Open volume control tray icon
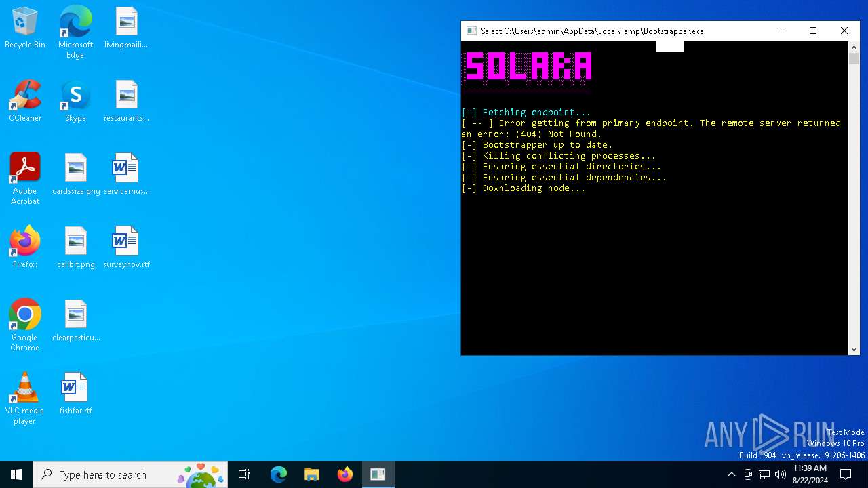The image size is (868, 488). coord(781,474)
